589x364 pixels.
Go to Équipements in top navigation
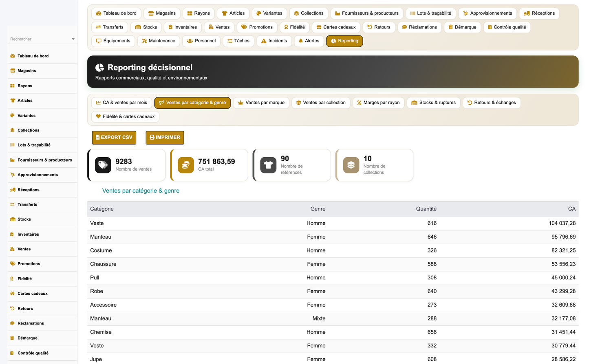[113, 41]
